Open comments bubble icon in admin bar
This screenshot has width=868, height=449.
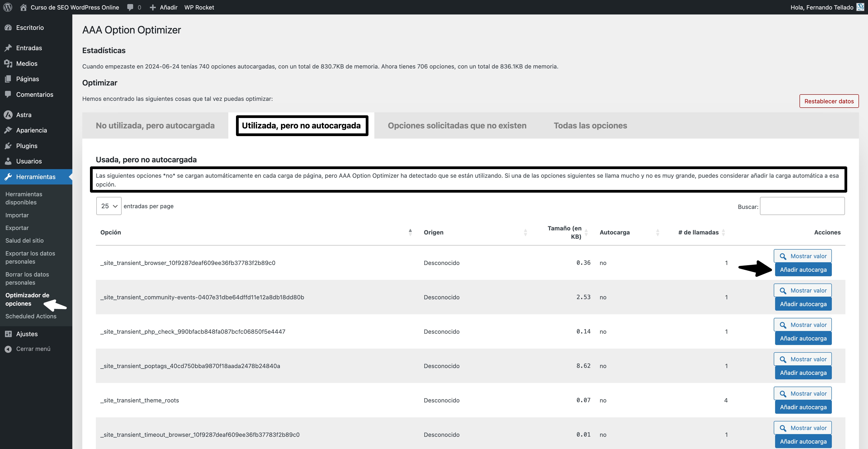[130, 7]
